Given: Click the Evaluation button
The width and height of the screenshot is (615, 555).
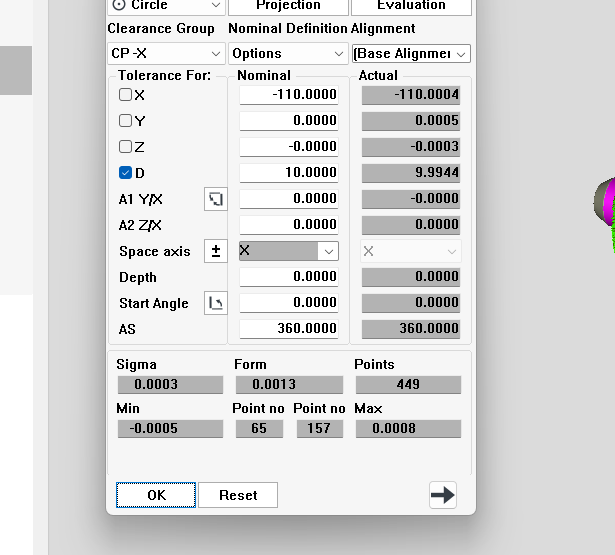Looking at the screenshot, I should pyautogui.click(x=410, y=6).
